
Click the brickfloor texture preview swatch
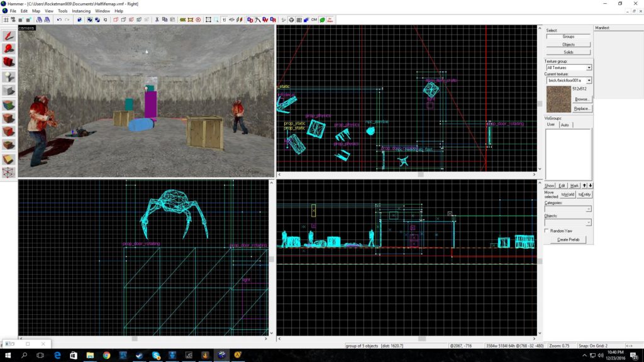coord(558,99)
